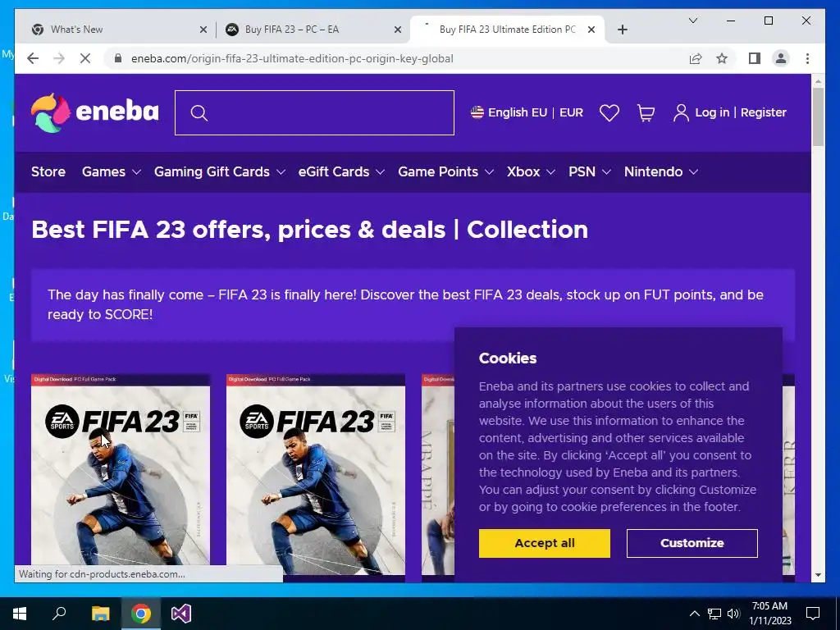The image size is (840, 630).
Task: Click the eneba logo
Action: (95, 112)
